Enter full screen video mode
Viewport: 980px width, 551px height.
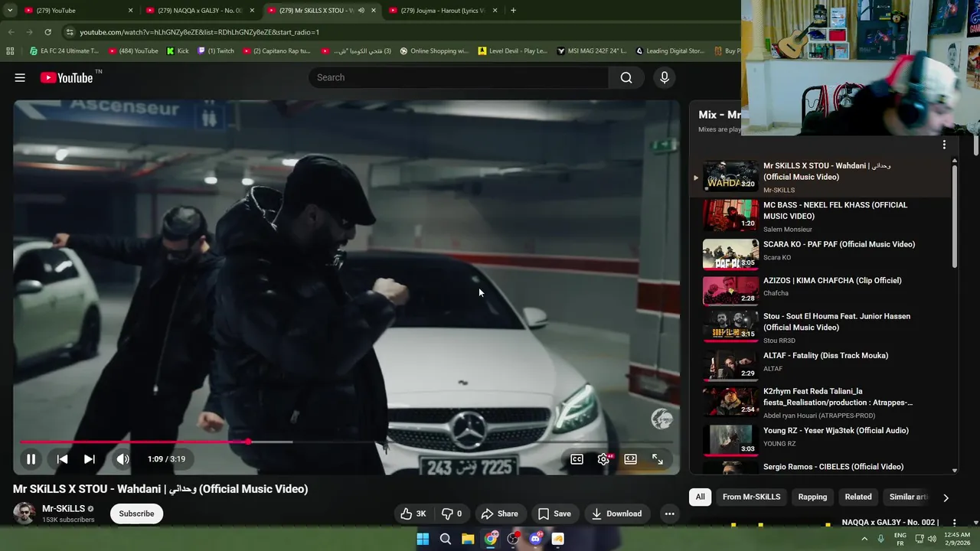point(658,459)
